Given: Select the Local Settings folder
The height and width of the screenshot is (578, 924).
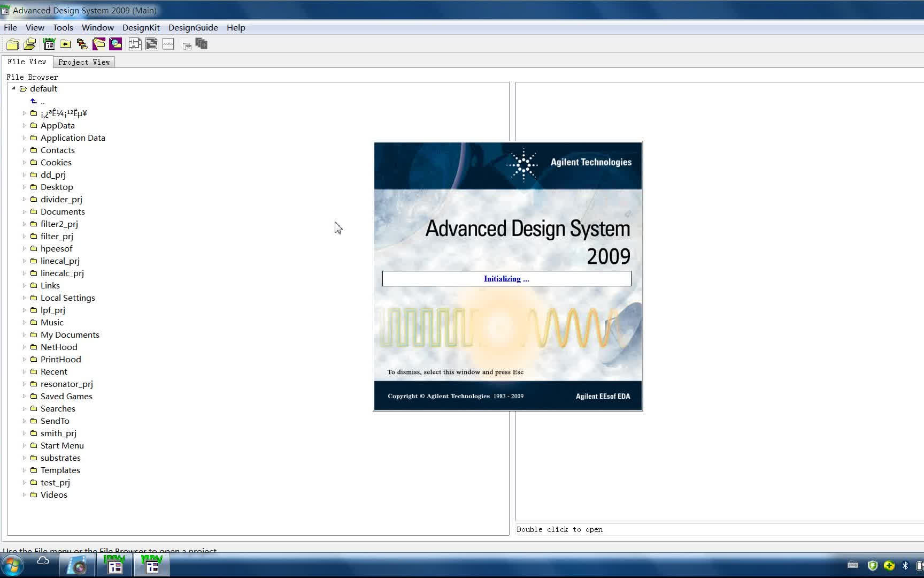Looking at the screenshot, I should (x=68, y=298).
